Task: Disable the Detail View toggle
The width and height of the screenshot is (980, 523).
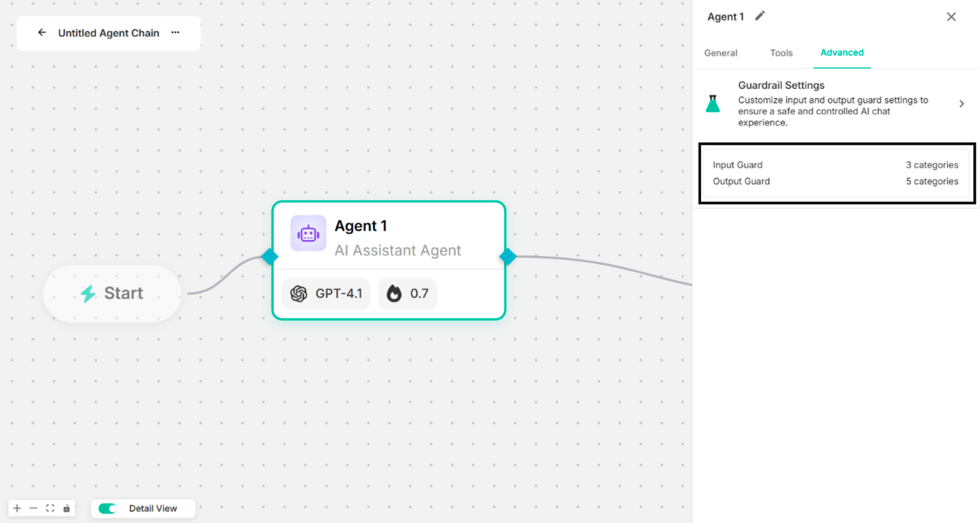Action: [107, 509]
